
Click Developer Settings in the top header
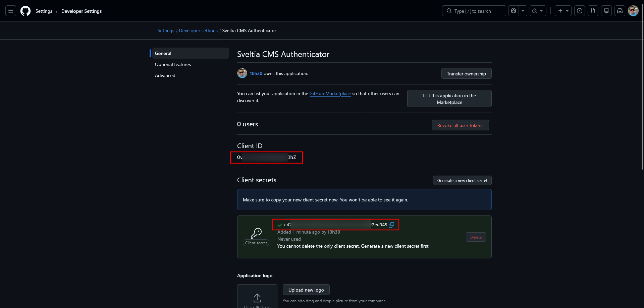(82, 11)
